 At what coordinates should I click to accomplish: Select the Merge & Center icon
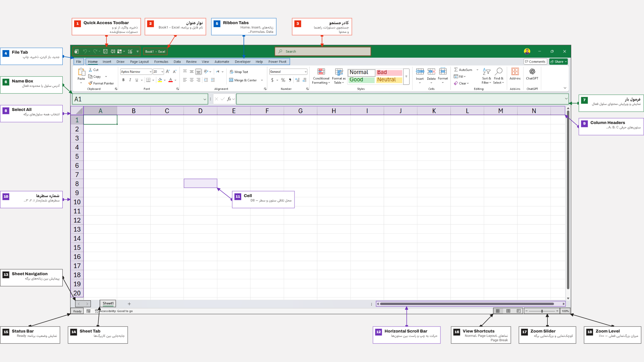click(x=231, y=80)
